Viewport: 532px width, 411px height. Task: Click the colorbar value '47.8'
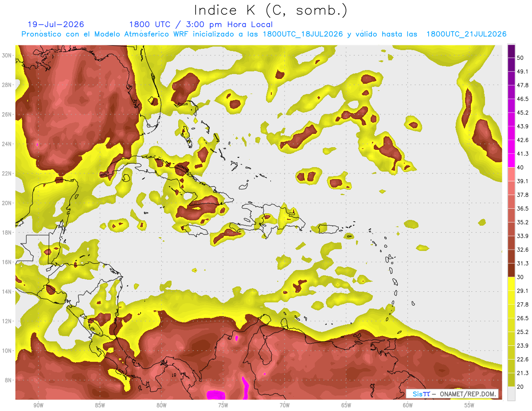pos(522,86)
